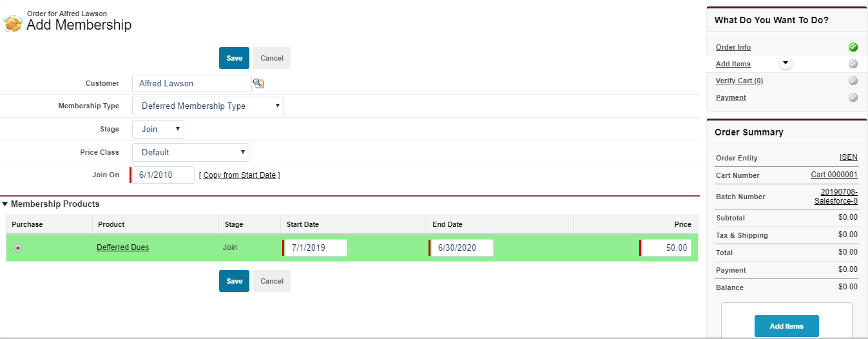
Task: Open the Membership Type dropdown
Action: (207, 106)
